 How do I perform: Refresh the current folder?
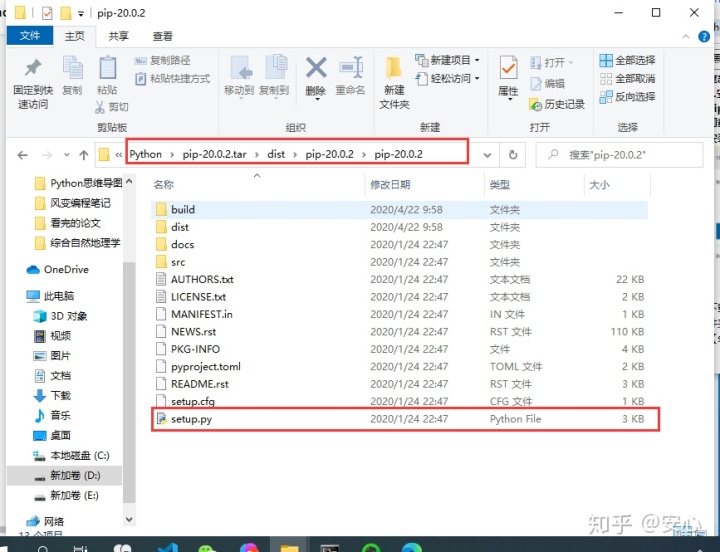click(513, 155)
